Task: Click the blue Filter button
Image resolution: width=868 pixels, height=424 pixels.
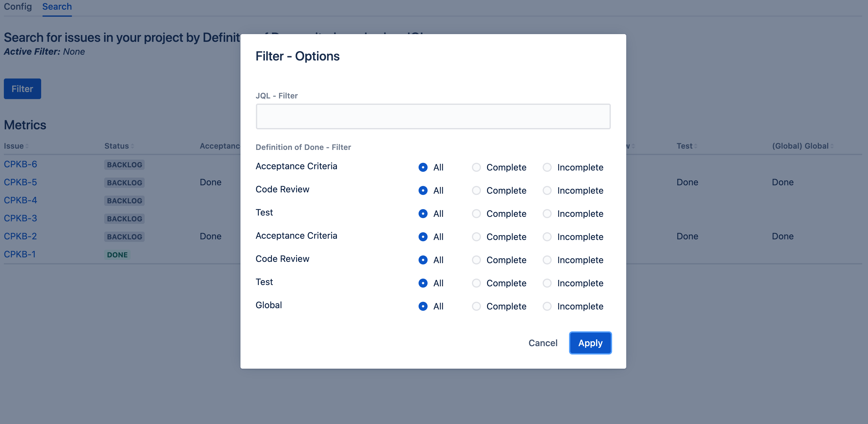Action: point(22,89)
